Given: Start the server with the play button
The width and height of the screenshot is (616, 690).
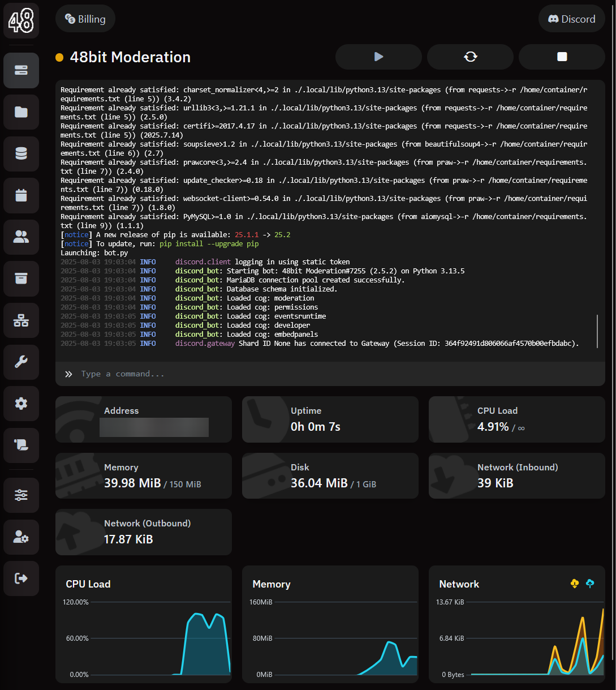Looking at the screenshot, I should coord(378,57).
